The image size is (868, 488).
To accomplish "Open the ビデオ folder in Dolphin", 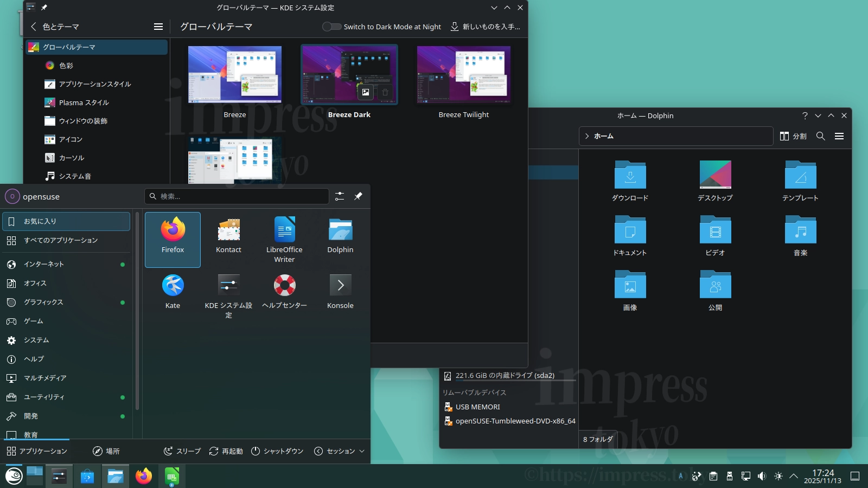I will [x=715, y=236].
